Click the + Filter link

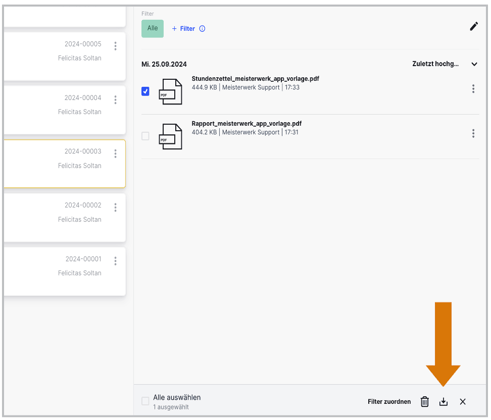[183, 29]
